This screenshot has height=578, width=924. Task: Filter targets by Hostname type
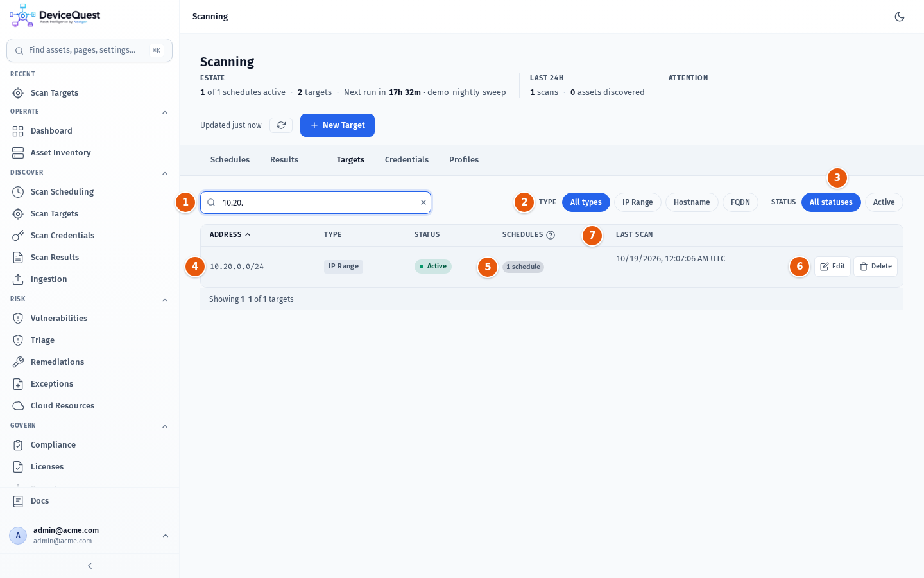(x=692, y=202)
